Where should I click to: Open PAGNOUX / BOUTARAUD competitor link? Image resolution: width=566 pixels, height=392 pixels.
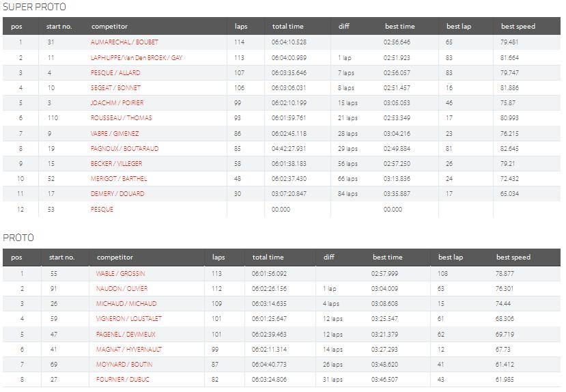[x=125, y=148]
